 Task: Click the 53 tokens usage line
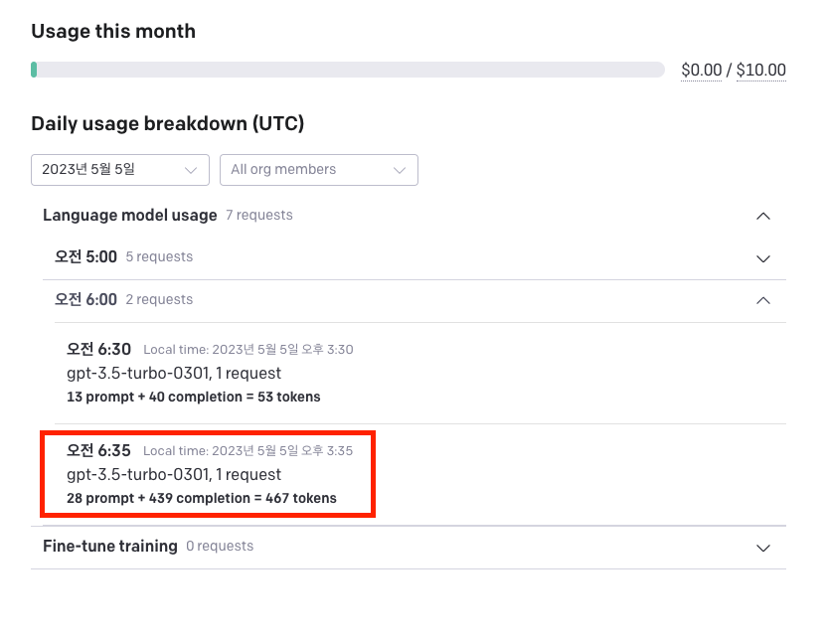194,397
